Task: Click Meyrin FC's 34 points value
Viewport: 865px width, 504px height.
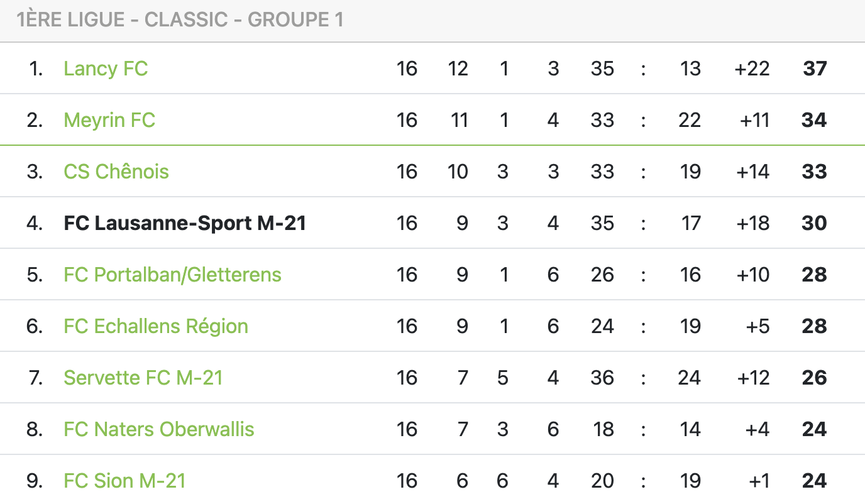Action: 814,120
